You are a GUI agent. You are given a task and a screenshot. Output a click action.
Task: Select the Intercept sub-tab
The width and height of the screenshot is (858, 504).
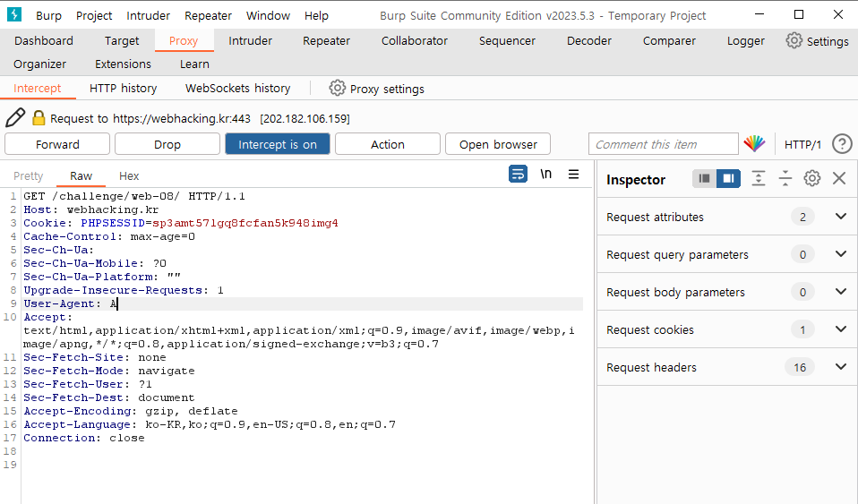pos(38,88)
